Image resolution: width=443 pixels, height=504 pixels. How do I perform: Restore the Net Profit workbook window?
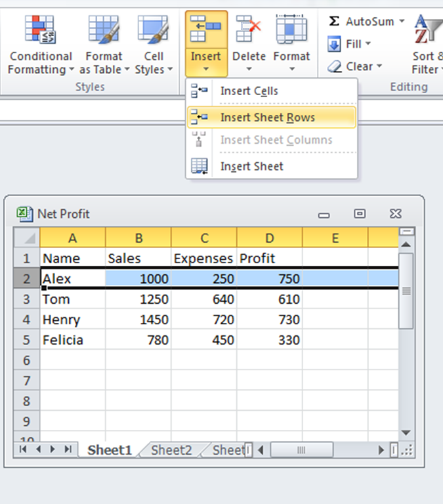click(x=360, y=213)
